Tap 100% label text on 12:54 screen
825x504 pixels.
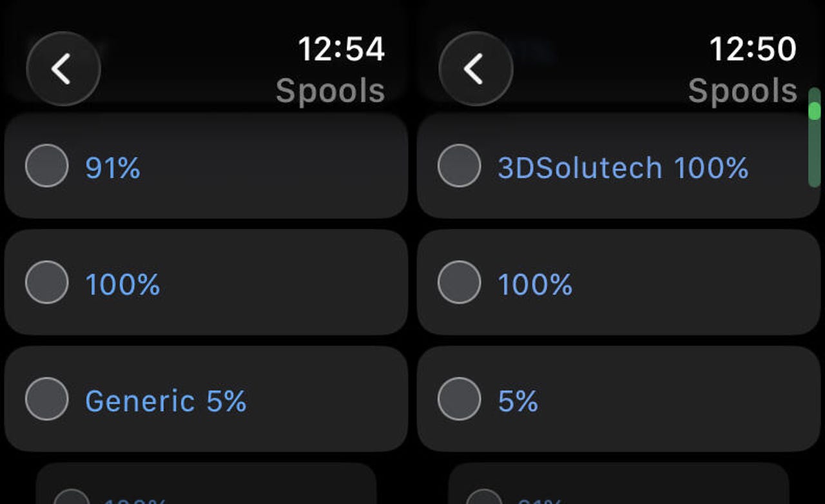tap(122, 285)
